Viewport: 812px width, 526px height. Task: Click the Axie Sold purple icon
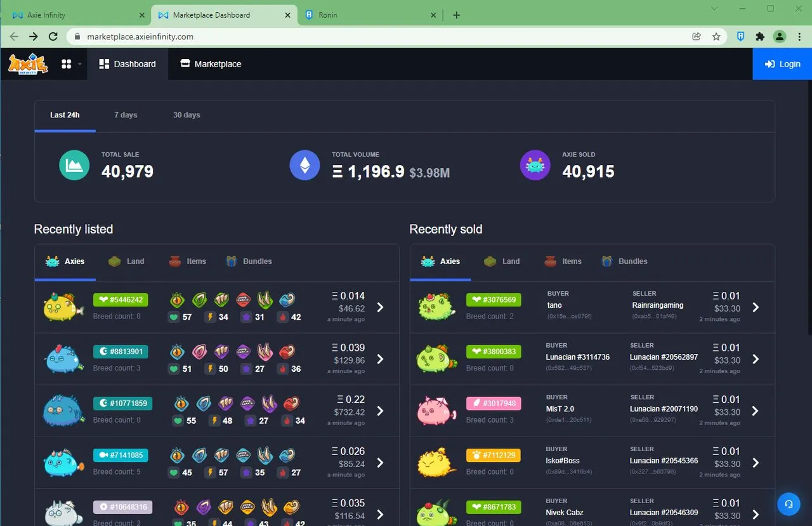535,165
